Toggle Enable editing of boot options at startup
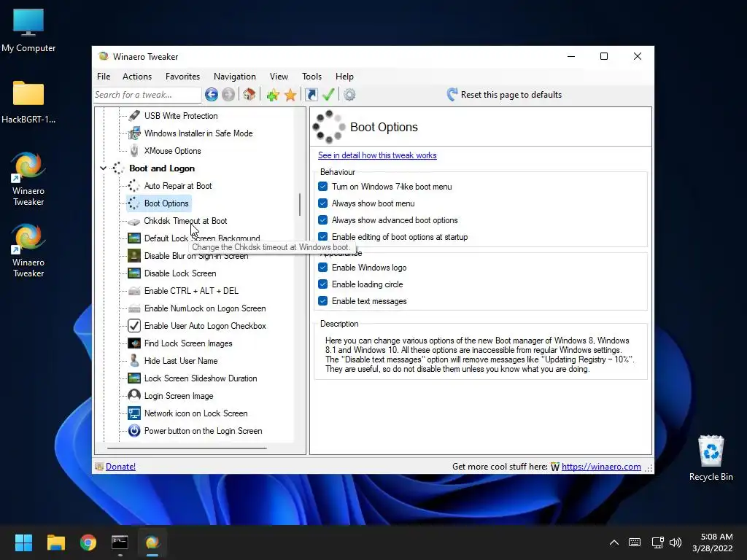 coord(323,236)
